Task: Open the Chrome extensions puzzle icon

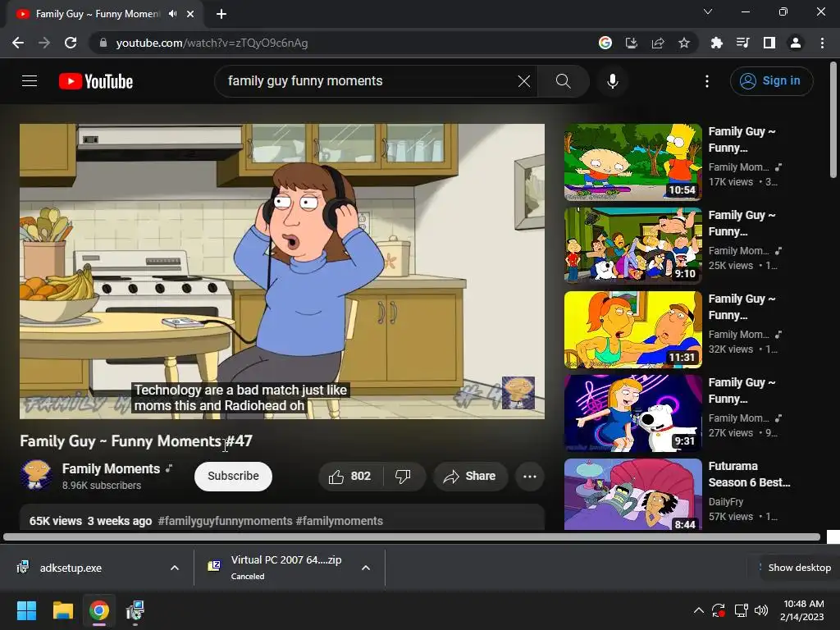Action: click(x=717, y=43)
